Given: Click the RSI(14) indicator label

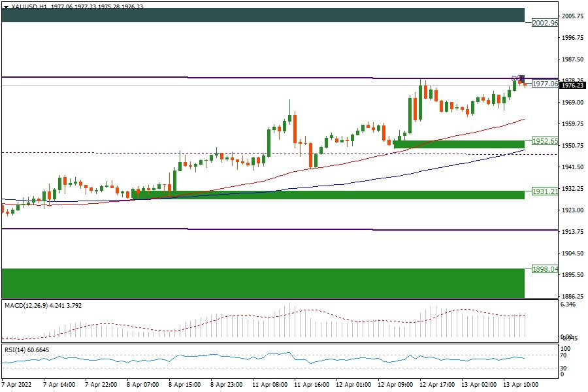Looking at the screenshot, I should [17, 350].
